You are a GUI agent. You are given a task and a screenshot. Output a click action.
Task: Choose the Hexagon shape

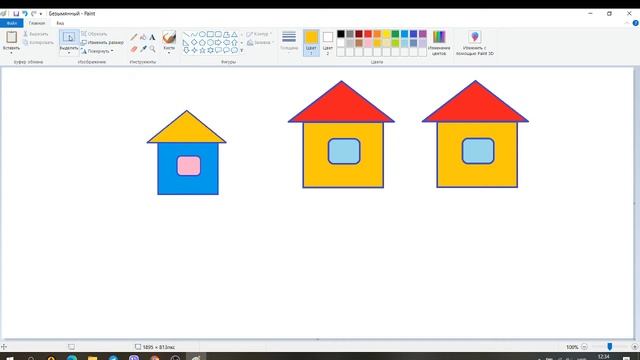click(x=210, y=42)
